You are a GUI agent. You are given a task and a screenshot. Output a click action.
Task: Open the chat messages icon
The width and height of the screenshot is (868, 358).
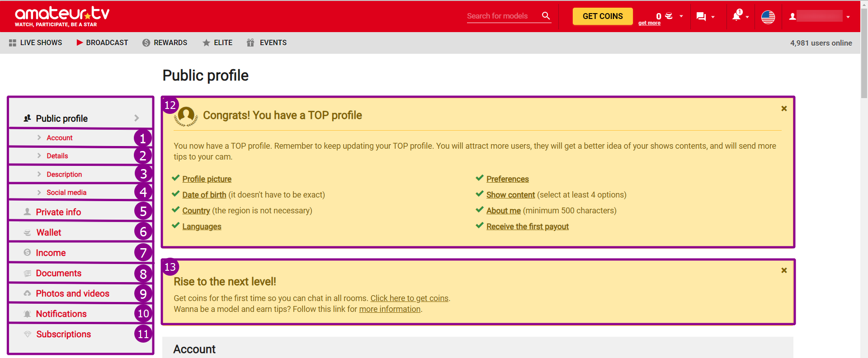(x=701, y=17)
